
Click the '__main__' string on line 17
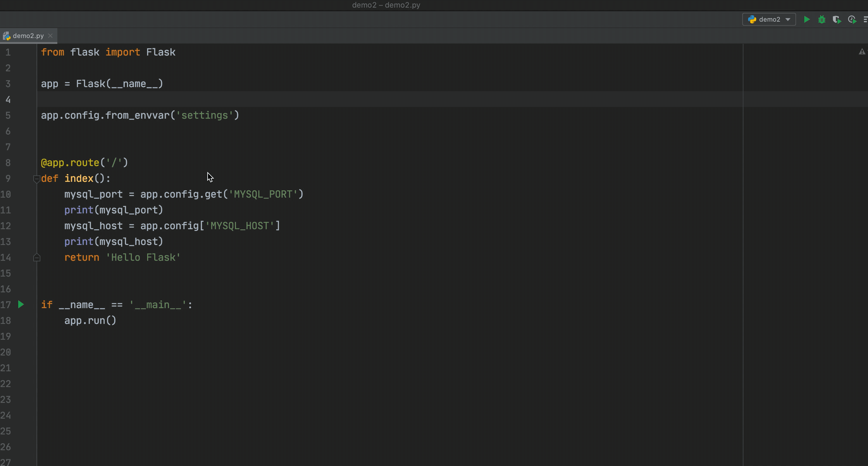tap(158, 305)
